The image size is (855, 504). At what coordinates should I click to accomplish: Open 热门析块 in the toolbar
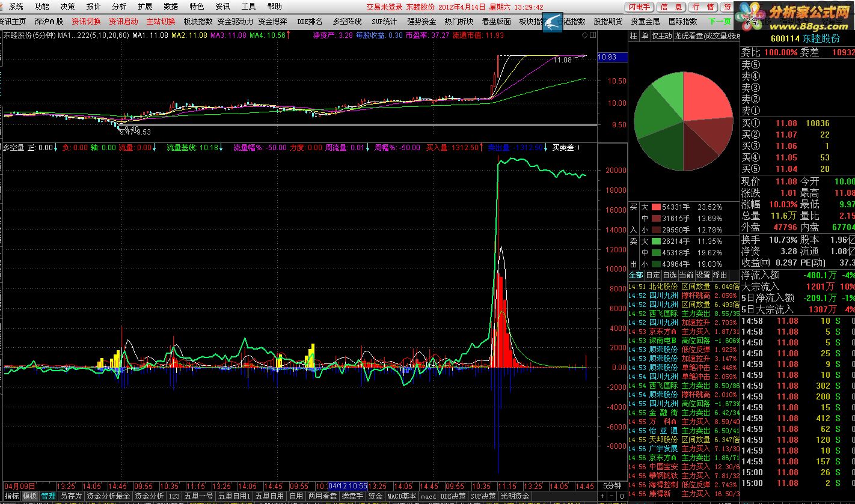pyautogui.click(x=459, y=21)
